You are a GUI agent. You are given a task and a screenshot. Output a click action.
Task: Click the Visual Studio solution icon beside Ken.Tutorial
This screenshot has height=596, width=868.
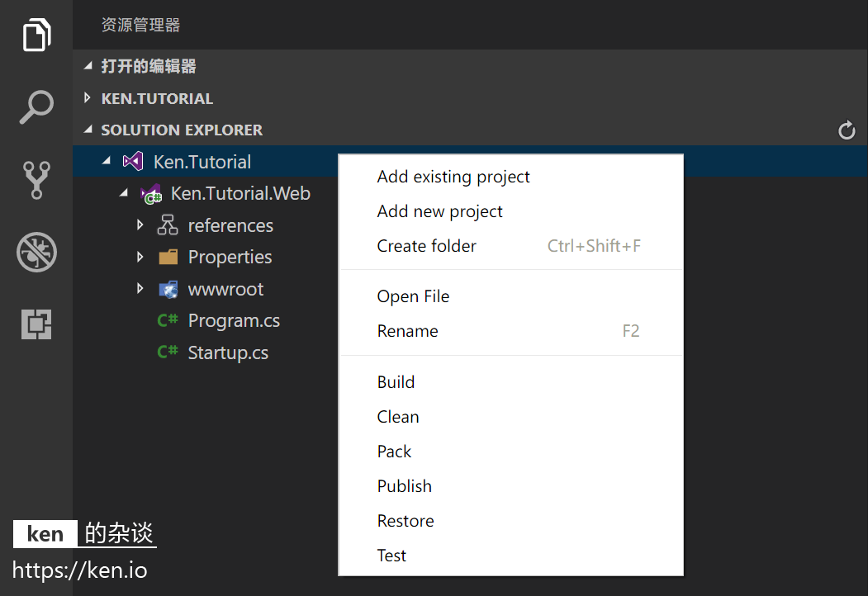pos(133,162)
